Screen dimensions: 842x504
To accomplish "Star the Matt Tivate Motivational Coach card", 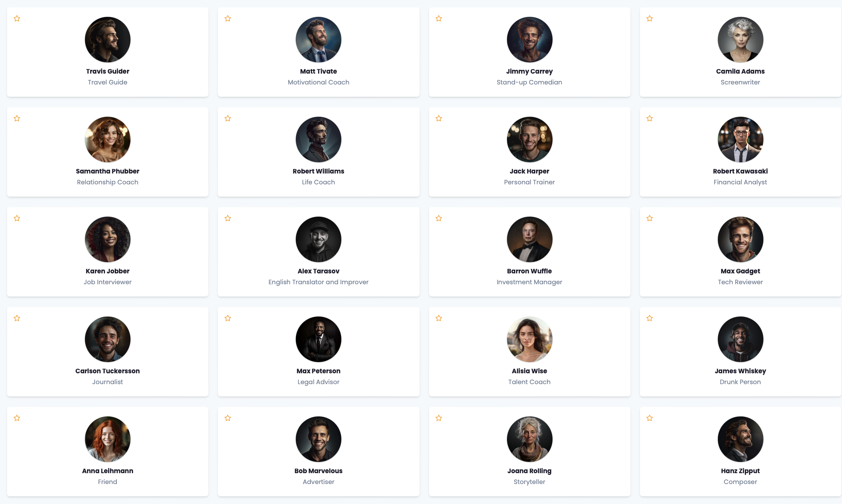I will [x=228, y=19].
